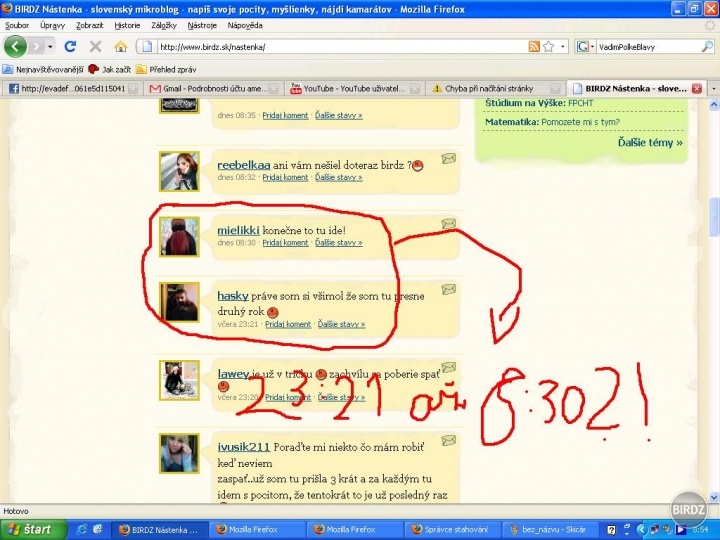Click the green Back navigation button

[15, 46]
